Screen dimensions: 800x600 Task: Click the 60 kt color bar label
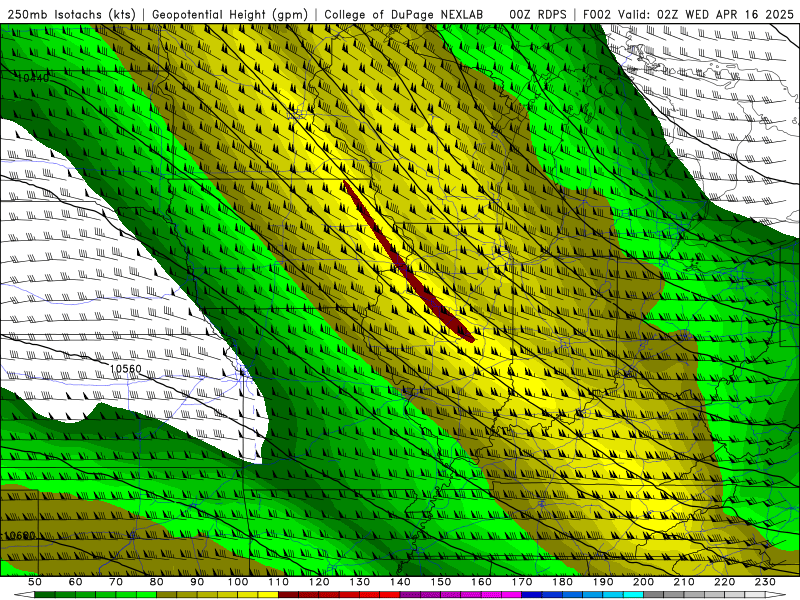pos(75,582)
